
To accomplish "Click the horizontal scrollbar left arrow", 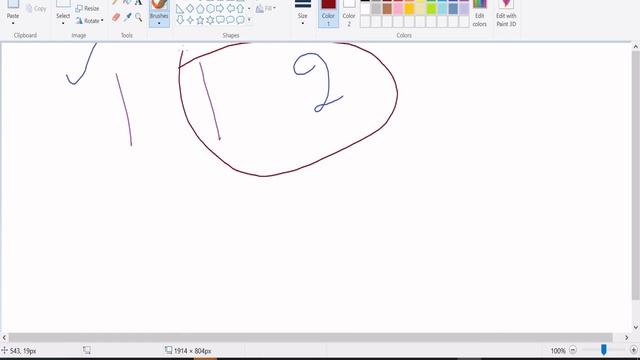I will [4, 338].
